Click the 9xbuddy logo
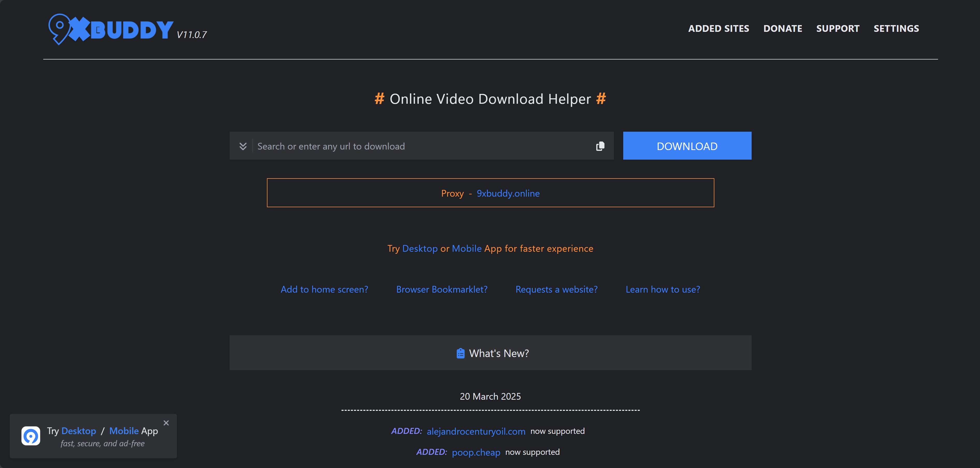This screenshot has height=468, width=980. tap(111, 29)
